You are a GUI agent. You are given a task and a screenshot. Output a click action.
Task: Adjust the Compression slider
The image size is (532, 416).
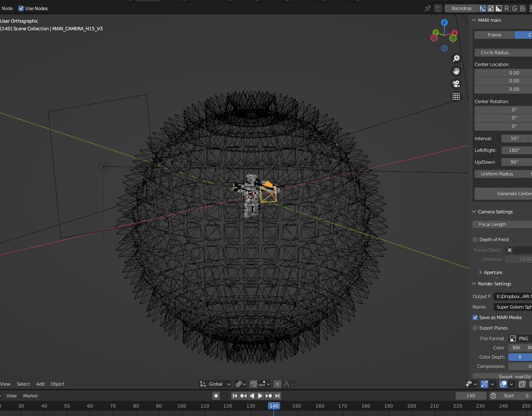[520, 366]
